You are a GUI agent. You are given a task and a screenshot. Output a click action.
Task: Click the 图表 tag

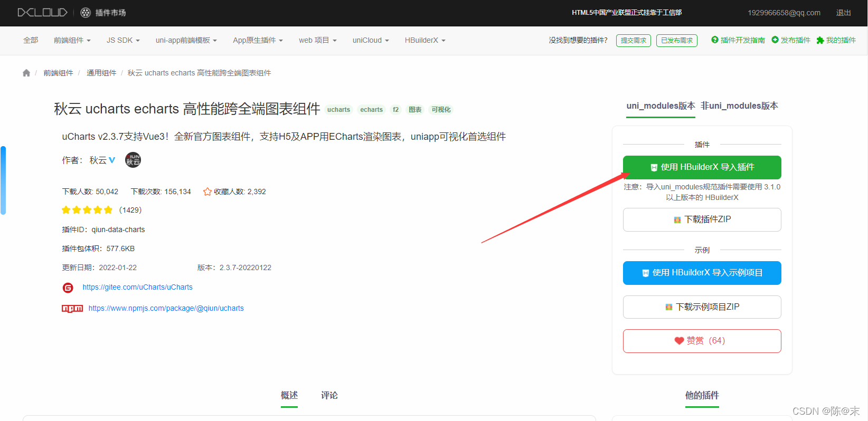(x=416, y=110)
